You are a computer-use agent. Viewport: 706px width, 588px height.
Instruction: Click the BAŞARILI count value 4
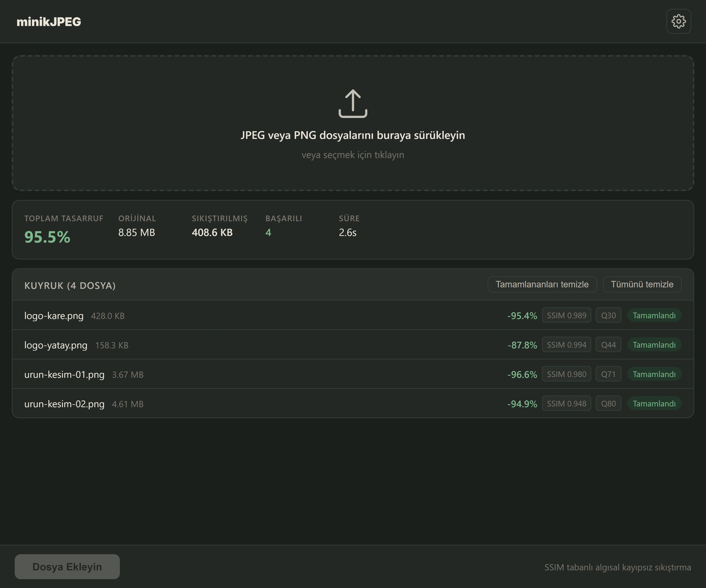[x=268, y=232]
